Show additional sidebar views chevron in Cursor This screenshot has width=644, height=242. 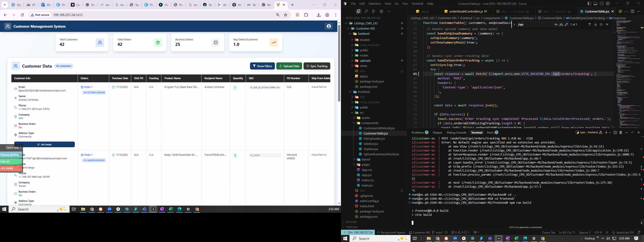389,11
